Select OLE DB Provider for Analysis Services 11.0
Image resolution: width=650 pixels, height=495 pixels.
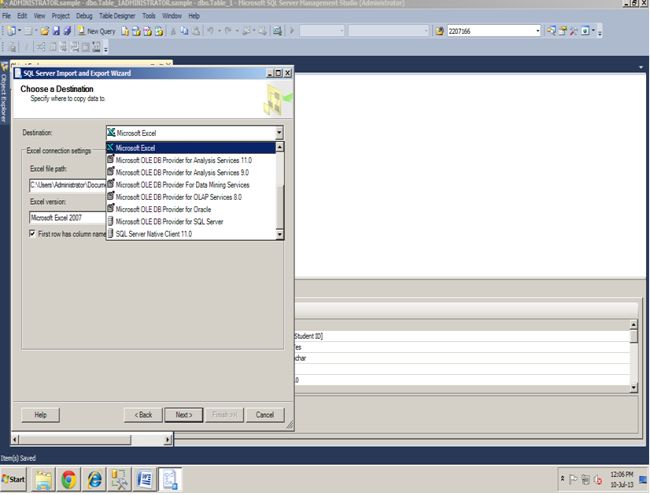(x=191, y=160)
